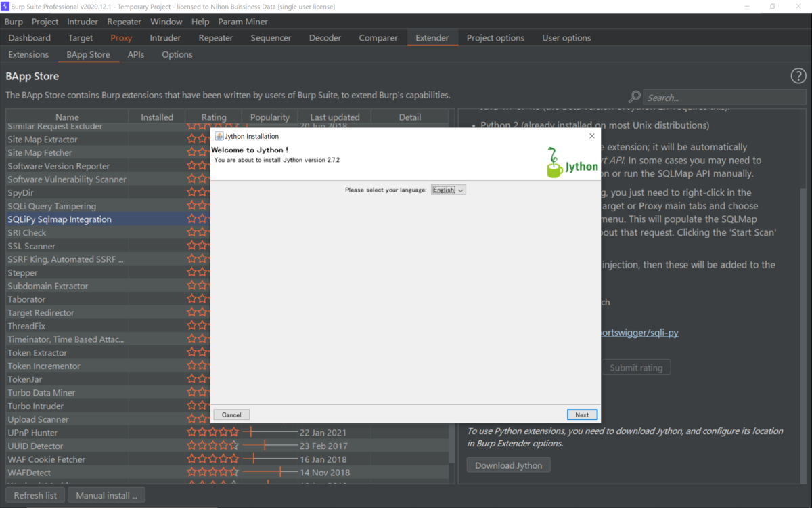Sort list by Name column header
The width and height of the screenshot is (812, 508).
point(67,117)
